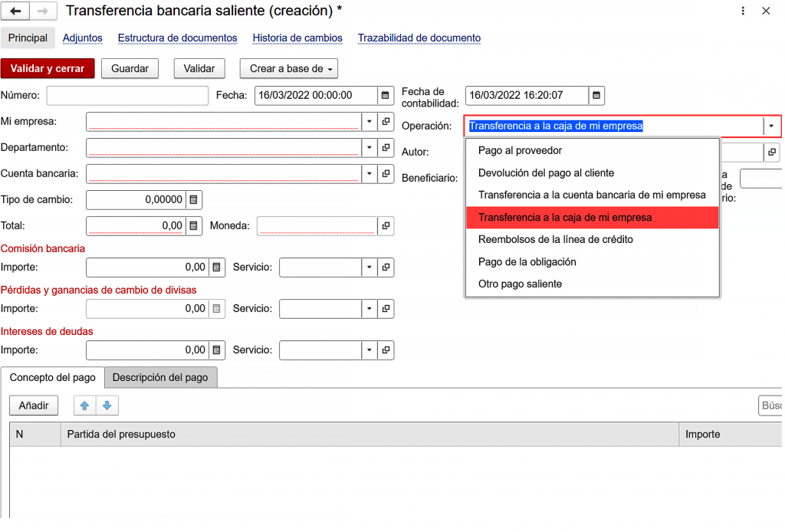Choose Otro pago saliente option
The image size is (785, 532).
tap(593, 284)
